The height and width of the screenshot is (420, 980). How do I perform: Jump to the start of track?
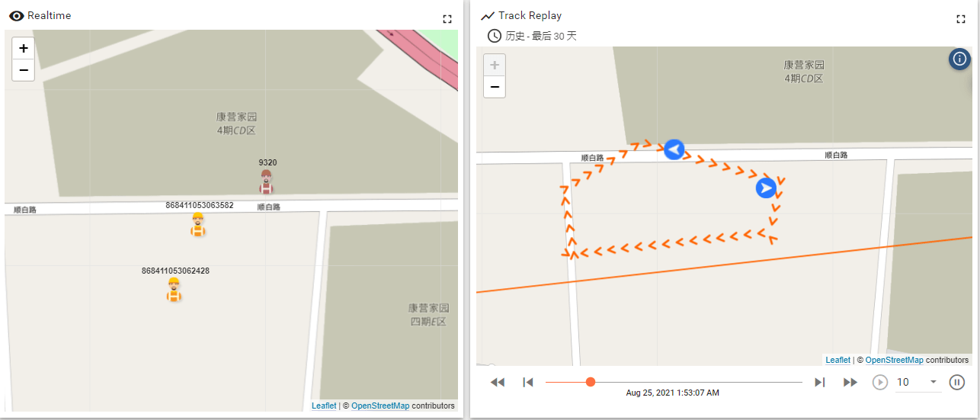pyautogui.click(x=527, y=382)
